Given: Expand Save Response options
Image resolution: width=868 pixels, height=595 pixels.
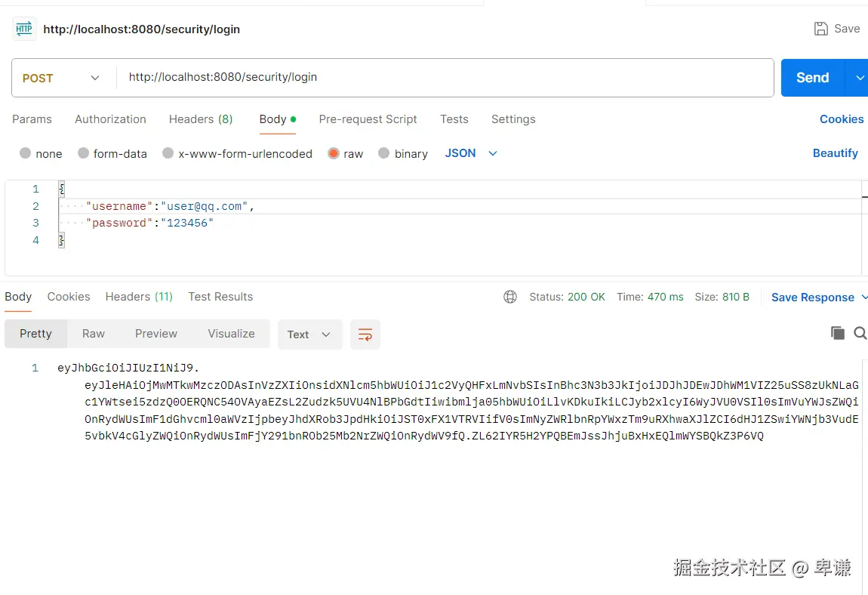Looking at the screenshot, I should tap(864, 297).
